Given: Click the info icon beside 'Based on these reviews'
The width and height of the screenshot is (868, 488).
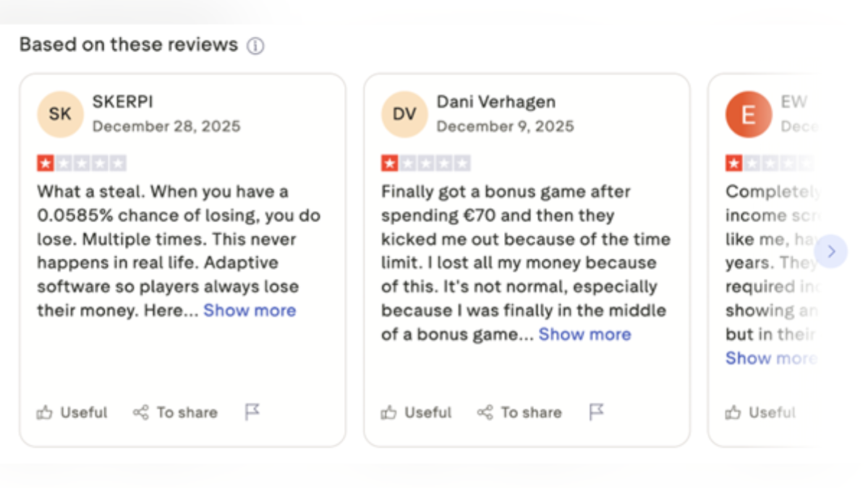Looking at the screenshot, I should (255, 46).
